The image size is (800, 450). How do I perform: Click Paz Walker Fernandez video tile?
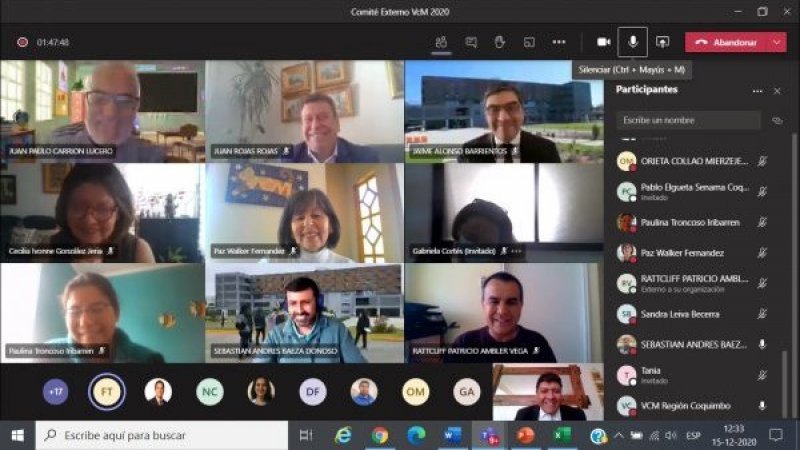tap(305, 213)
